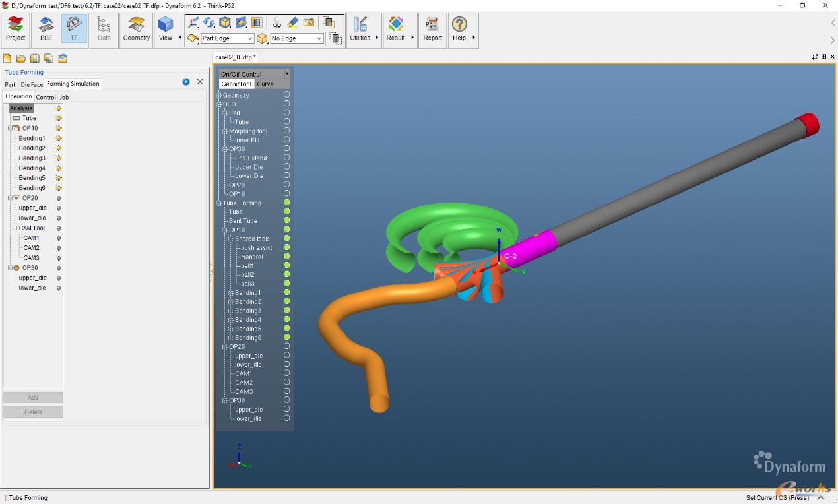Collapse the OP10 node in Operation tree

(x=10, y=129)
